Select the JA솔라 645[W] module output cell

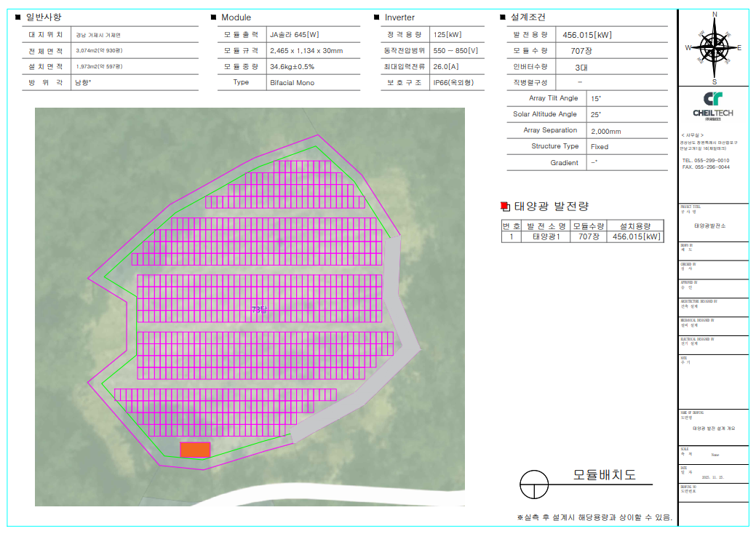294,34
